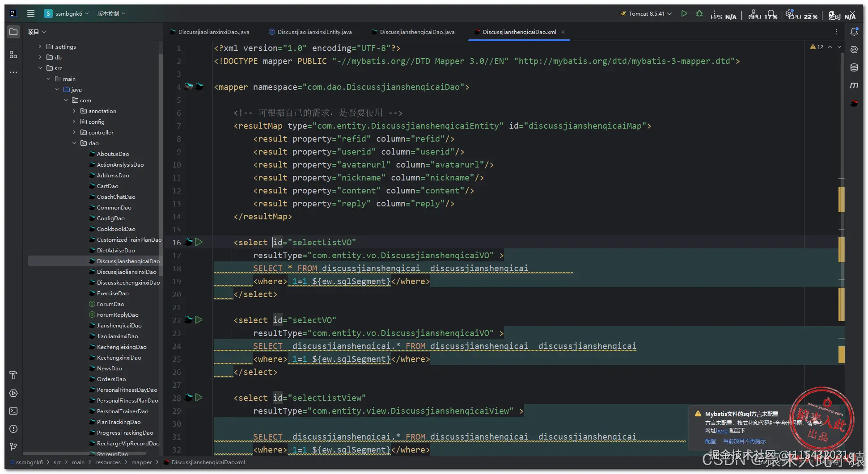Expand the controller package

[x=74, y=132]
